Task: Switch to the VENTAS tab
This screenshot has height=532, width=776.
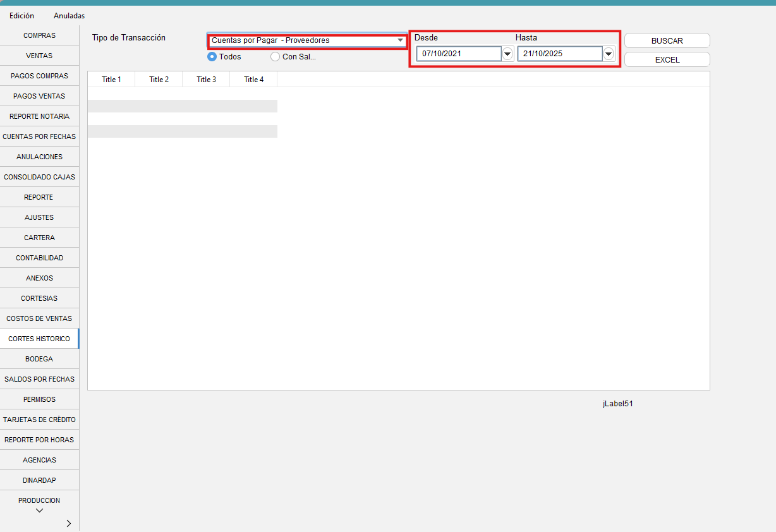Action: click(x=39, y=56)
